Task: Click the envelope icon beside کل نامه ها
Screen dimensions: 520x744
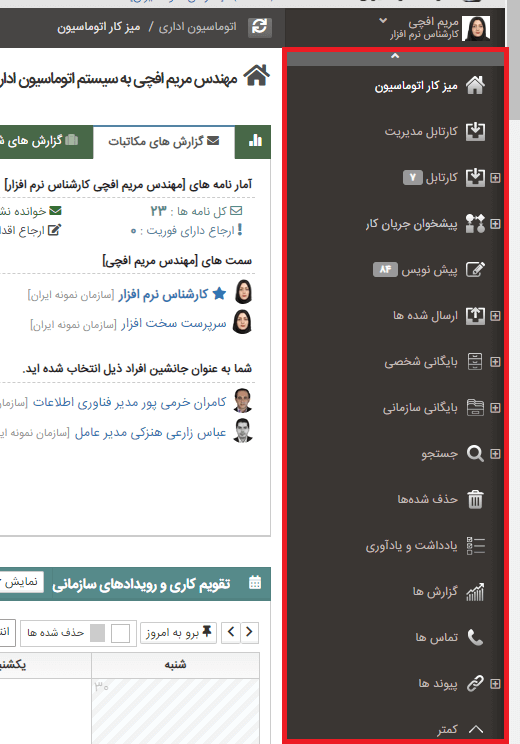Action: [x=236, y=211]
